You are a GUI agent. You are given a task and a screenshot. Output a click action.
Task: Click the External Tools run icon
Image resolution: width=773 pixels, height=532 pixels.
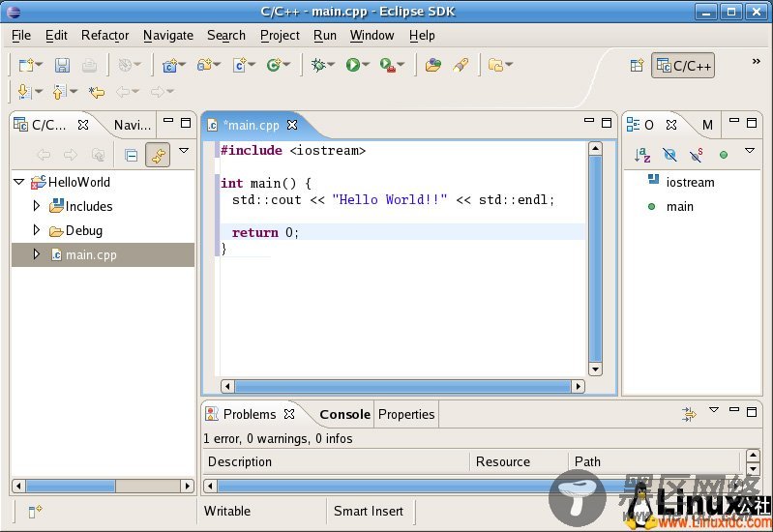(x=388, y=65)
